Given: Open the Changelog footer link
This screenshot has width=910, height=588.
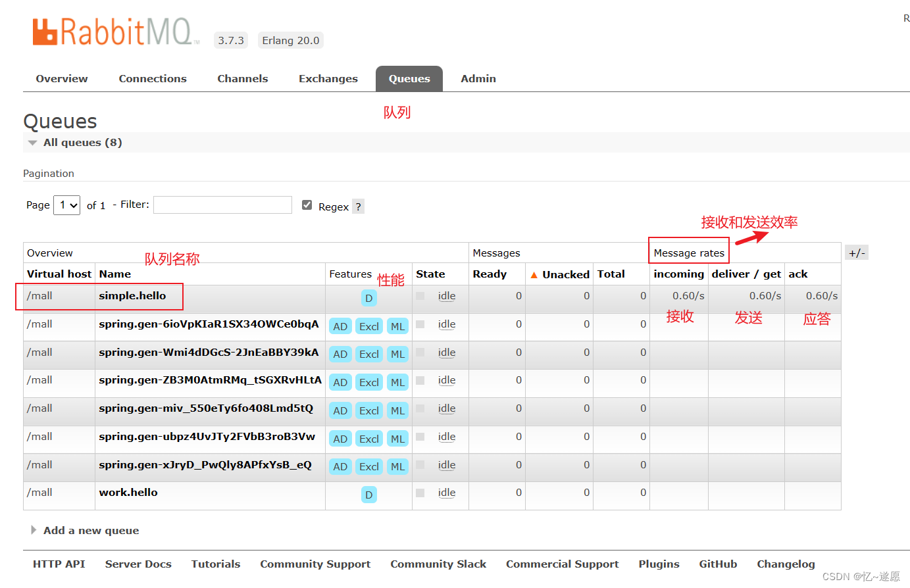Looking at the screenshot, I should coord(786,564).
